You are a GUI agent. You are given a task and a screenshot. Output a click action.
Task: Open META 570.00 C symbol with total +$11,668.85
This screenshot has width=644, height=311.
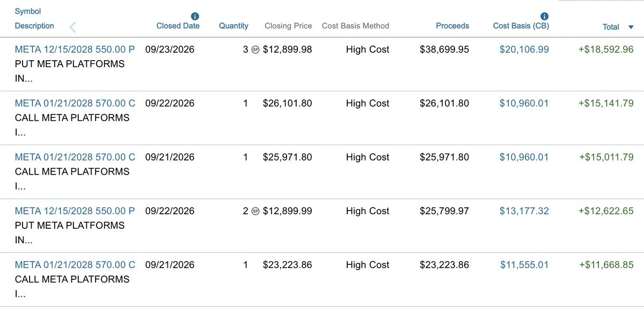75,265
